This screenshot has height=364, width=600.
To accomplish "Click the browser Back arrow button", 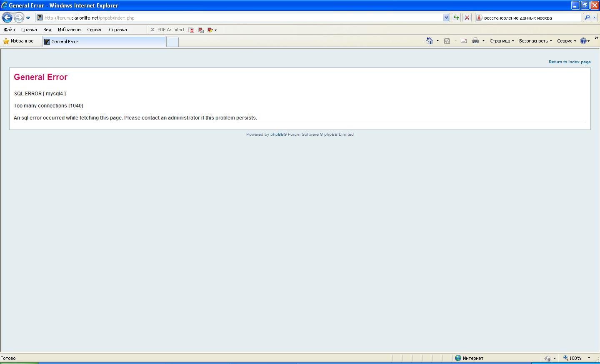I will (x=7, y=17).
